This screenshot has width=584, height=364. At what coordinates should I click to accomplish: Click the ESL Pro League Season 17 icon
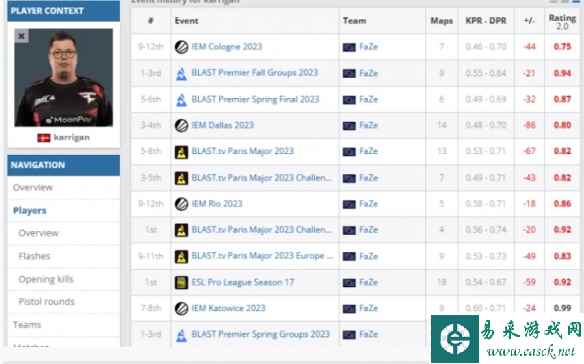[181, 282]
